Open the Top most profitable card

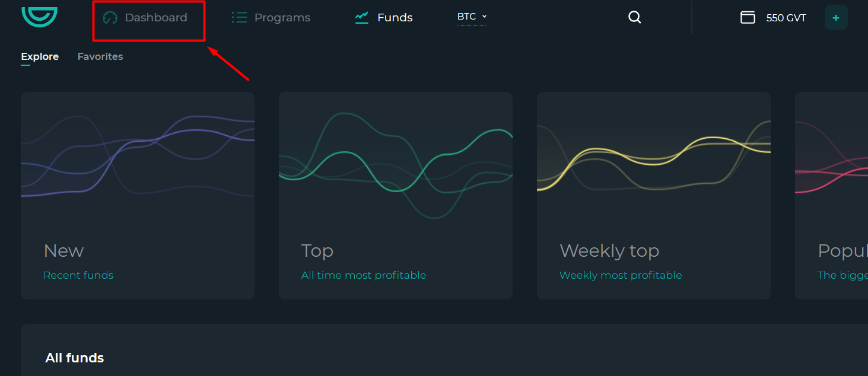pyautogui.click(x=396, y=196)
